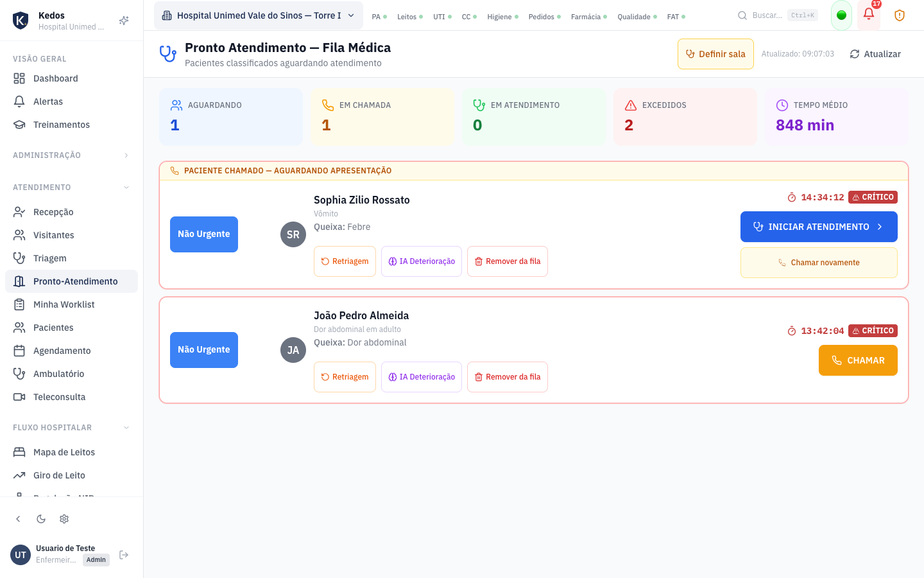Viewport: 924px width, 578px height.
Task: Click the Em Atendimento stethoscope icon
Action: click(x=479, y=105)
